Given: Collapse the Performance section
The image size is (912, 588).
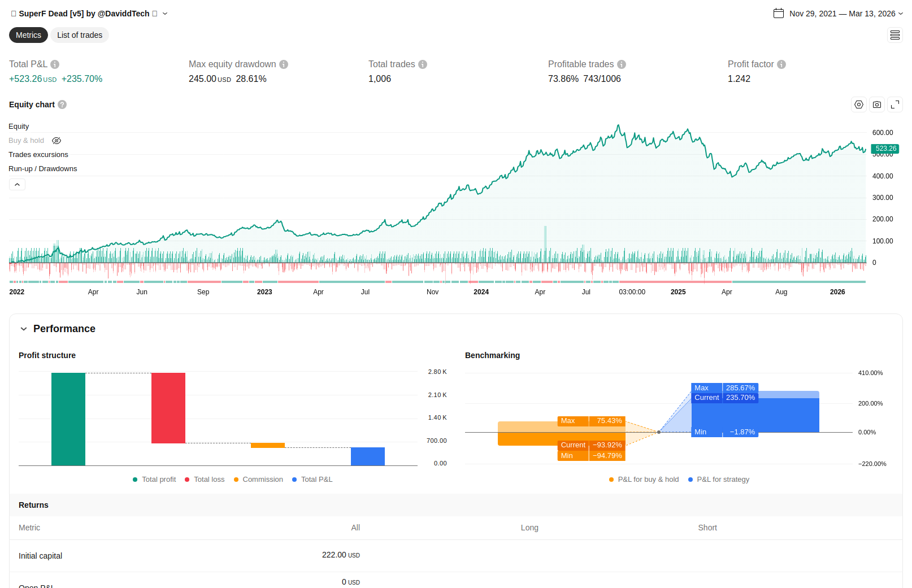Looking at the screenshot, I should [24, 329].
